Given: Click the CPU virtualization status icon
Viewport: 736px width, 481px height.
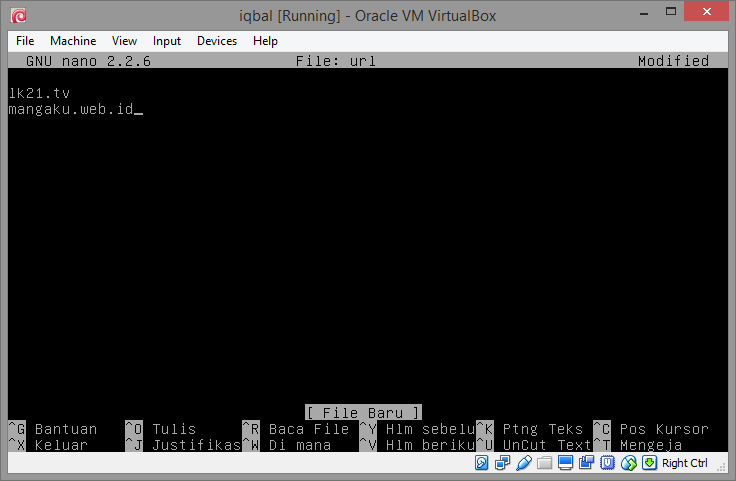Looking at the screenshot, I should (x=607, y=463).
